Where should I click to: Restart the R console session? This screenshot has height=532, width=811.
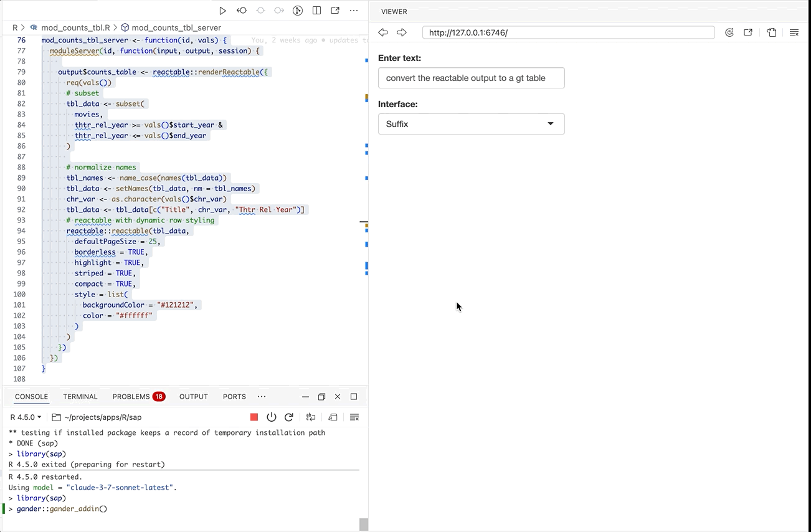(x=289, y=417)
